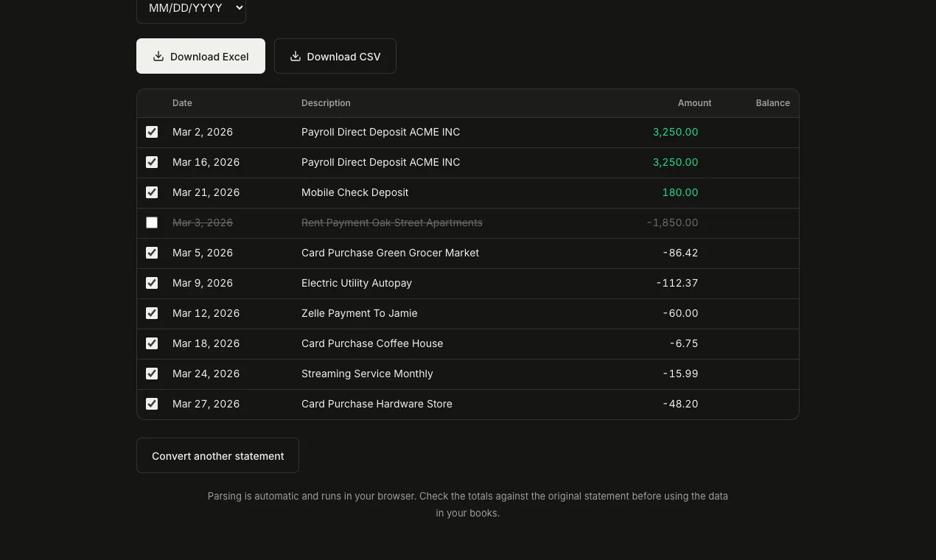
Task: Click the -86.42 amount value
Action: pyautogui.click(x=680, y=253)
